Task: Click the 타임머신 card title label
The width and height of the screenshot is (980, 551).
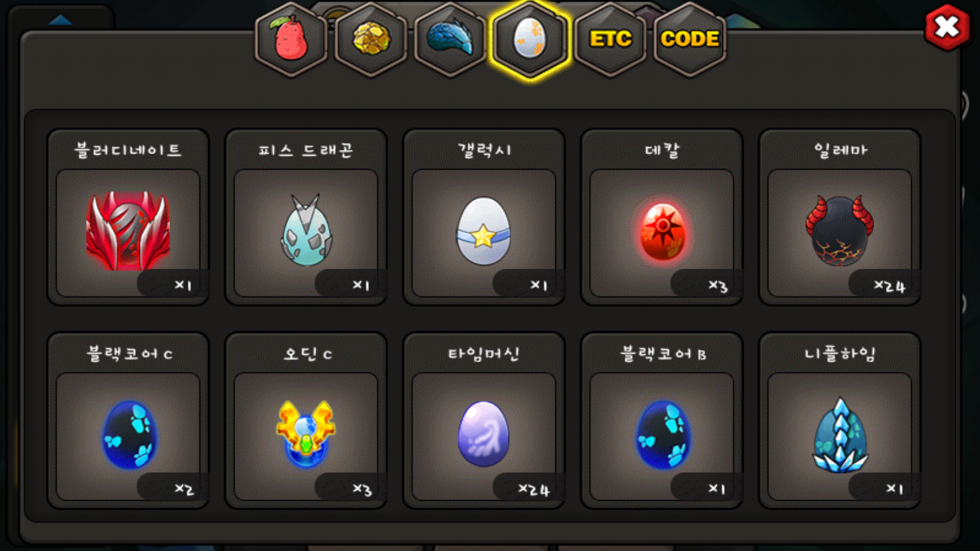Action: click(483, 354)
